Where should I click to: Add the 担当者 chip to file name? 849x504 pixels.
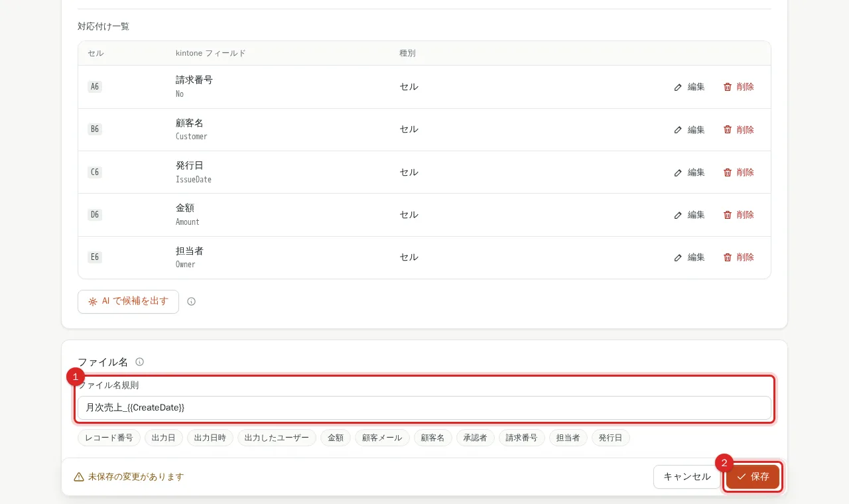(568, 438)
